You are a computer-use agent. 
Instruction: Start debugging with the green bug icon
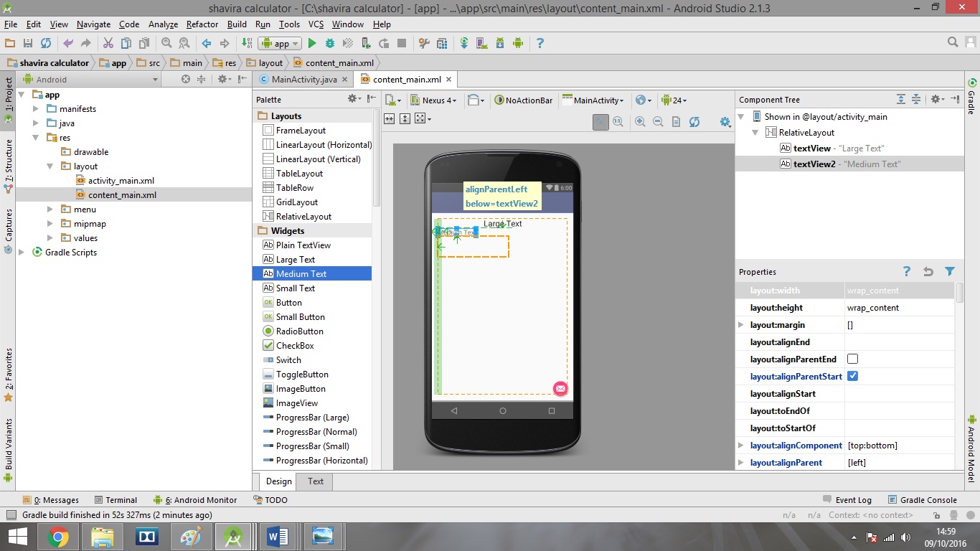pyautogui.click(x=330, y=44)
